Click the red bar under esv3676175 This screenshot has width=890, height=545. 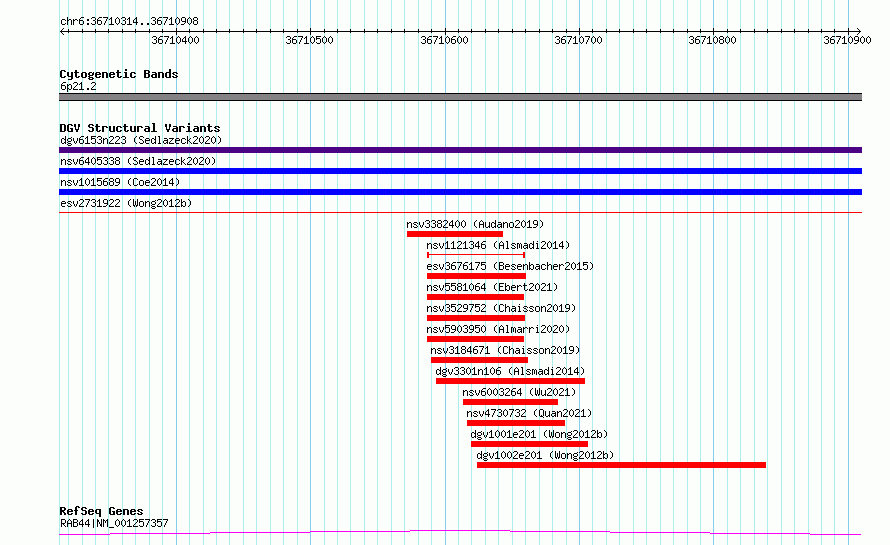[x=476, y=276]
